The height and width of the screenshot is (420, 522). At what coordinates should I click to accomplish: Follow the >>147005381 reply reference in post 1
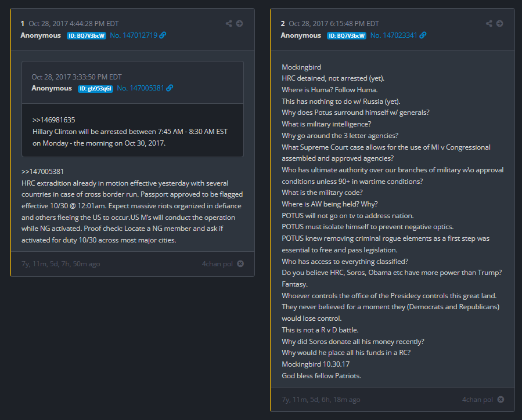click(x=42, y=172)
